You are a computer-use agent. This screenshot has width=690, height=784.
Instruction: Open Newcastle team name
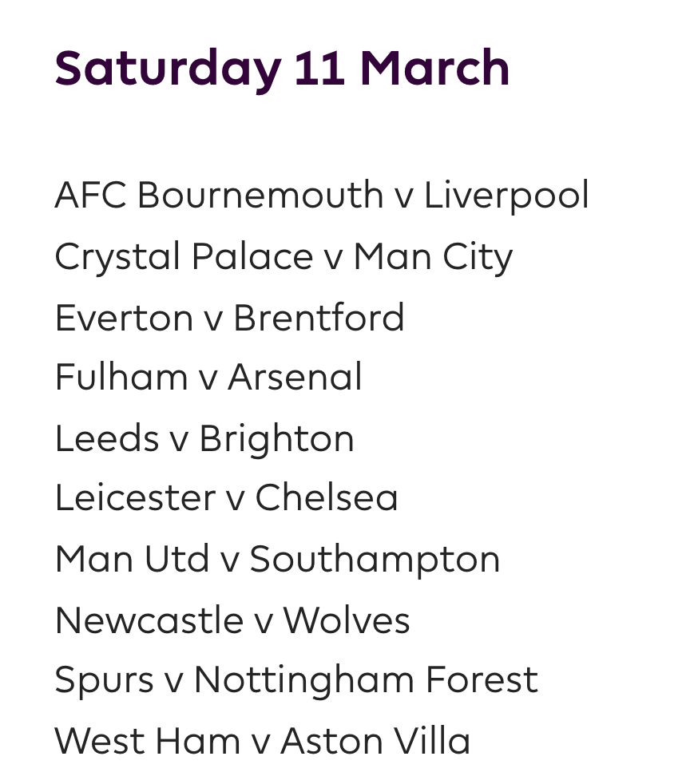(147, 620)
